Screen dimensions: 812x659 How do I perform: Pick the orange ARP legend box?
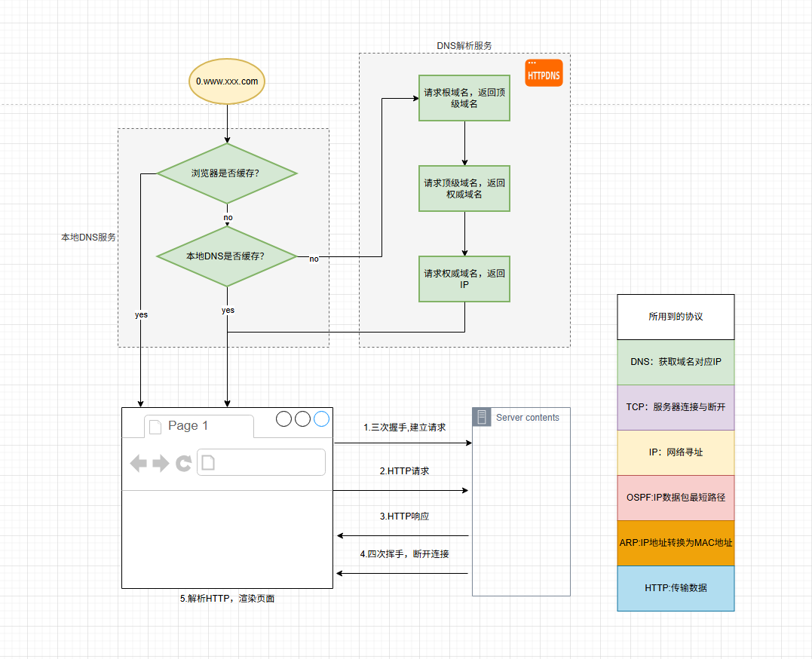(676, 543)
